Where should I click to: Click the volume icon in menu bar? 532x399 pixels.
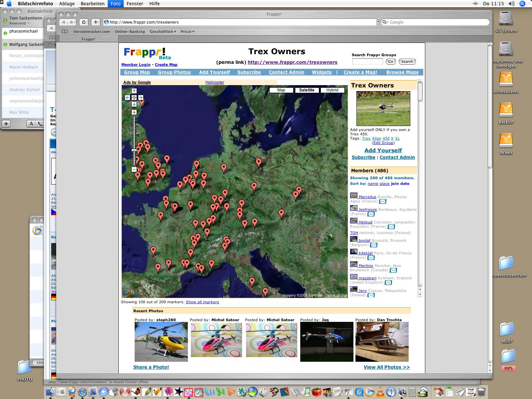coord(511,4)
